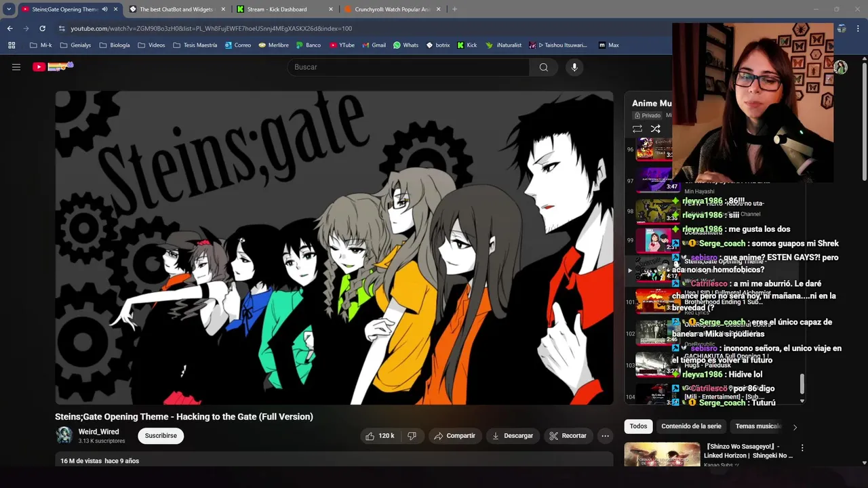Open the iNaturalist bookmark
The image size is (868, 488).
coord(504,45)
